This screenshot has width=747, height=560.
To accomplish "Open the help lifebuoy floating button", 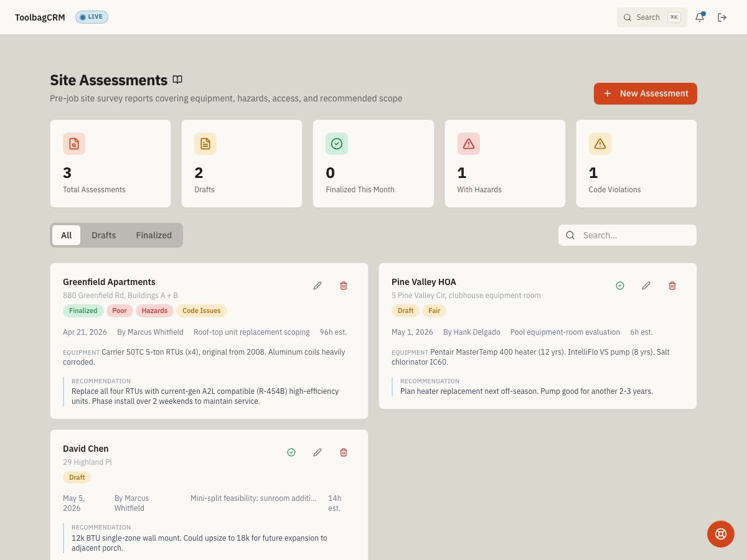I will 721,534.
